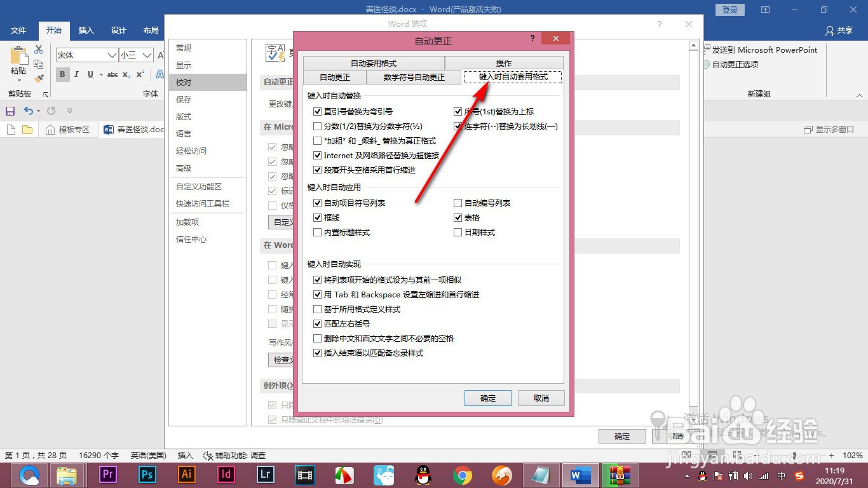Open the 宋体 font name dropdown

112,55
